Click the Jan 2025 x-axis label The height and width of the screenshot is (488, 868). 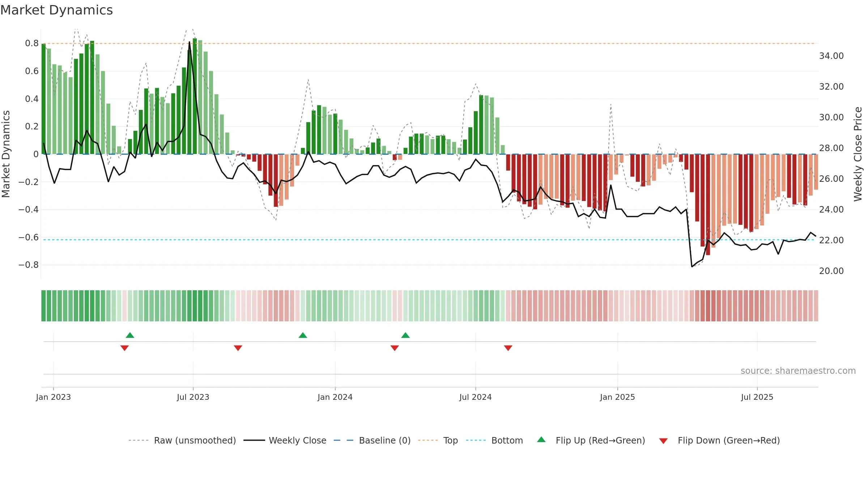pyautogui.click(x=618, y=397)
